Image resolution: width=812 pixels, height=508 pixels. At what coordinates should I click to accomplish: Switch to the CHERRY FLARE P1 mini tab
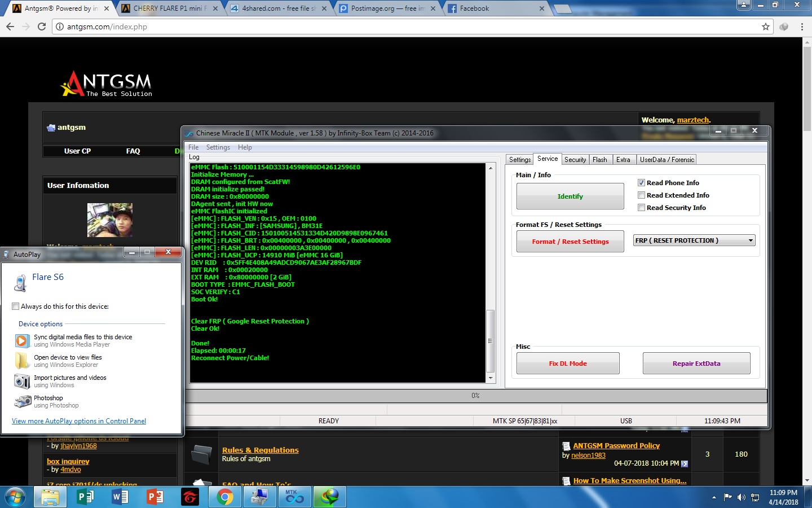(x=170, y=8)
